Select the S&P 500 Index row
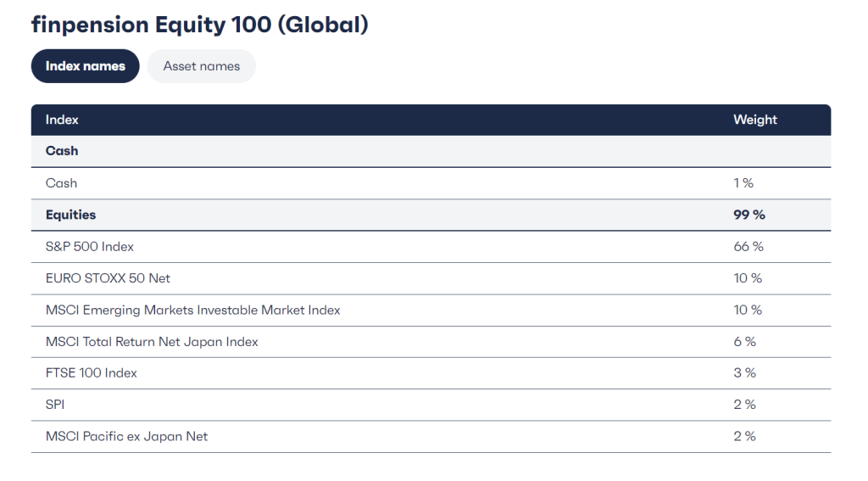This screenshot has height=481, width=868. [x=90, y=247]
